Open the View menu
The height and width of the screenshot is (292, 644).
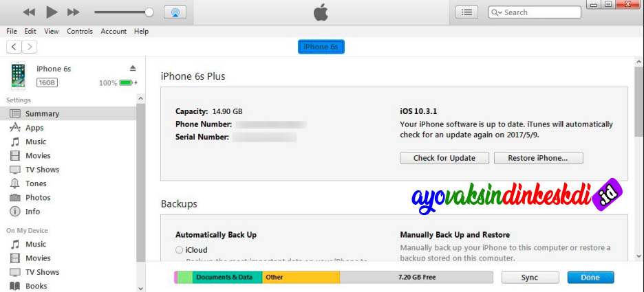pos(52,31)
